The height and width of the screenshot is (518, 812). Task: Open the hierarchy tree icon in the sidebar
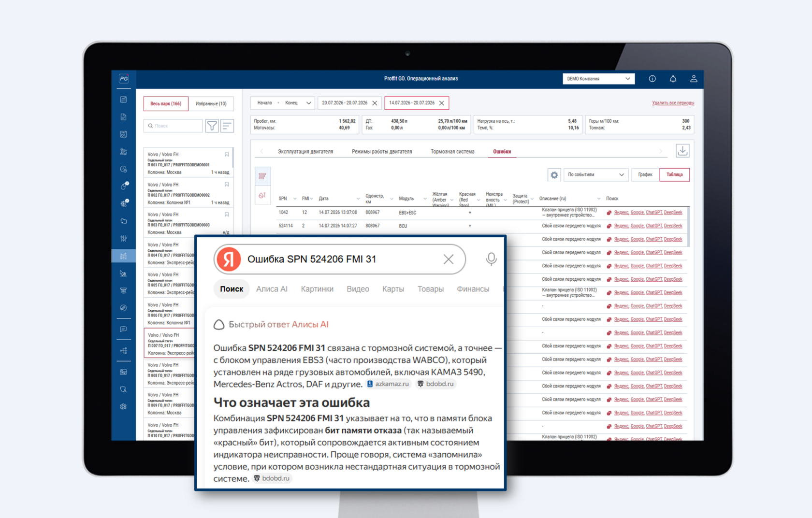tap(124, 351)
